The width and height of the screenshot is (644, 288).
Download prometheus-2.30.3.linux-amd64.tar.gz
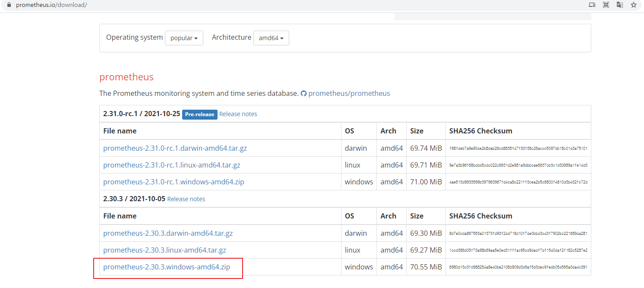coord(164,250)
